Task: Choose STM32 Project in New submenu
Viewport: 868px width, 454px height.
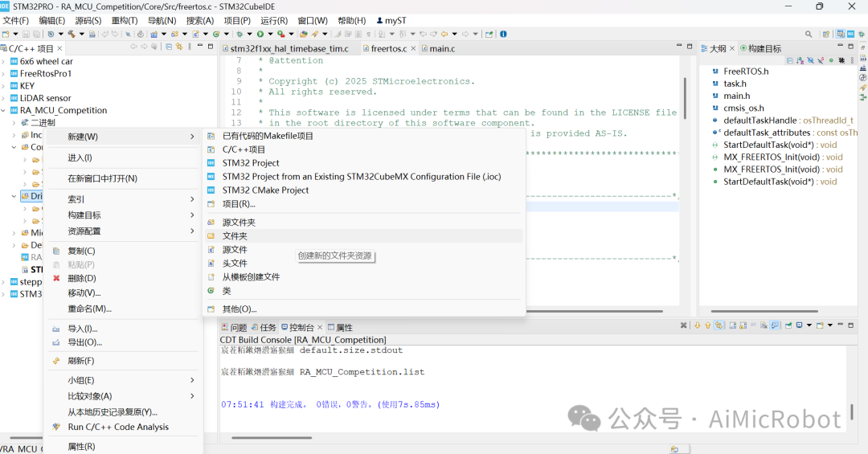Action: (364, 163)
